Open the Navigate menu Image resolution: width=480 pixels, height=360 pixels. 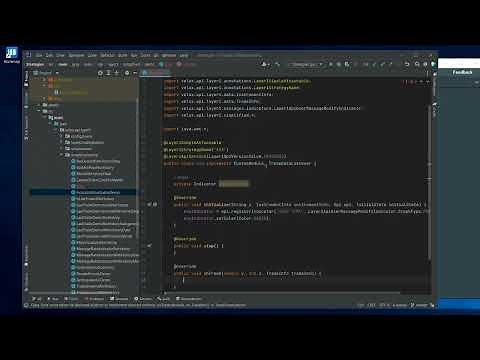click(76, 55)
